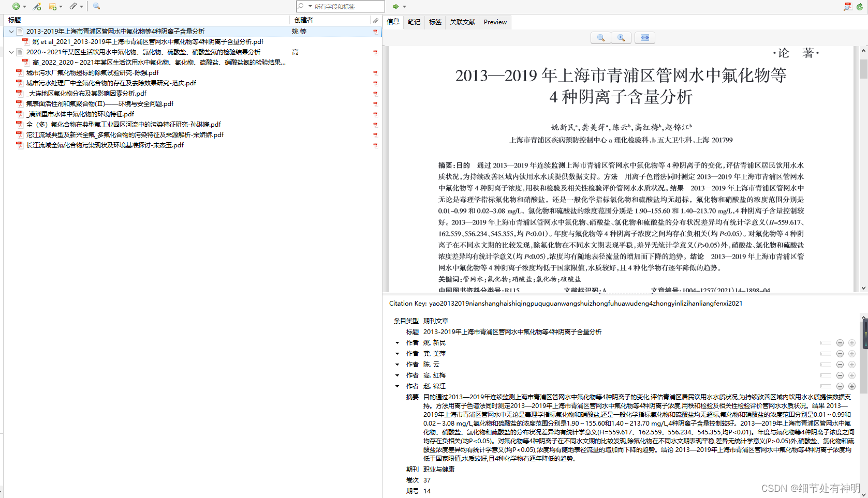Add author after 赵, 锦江 with plus button

pyautogui.click(x=851, y=386)
